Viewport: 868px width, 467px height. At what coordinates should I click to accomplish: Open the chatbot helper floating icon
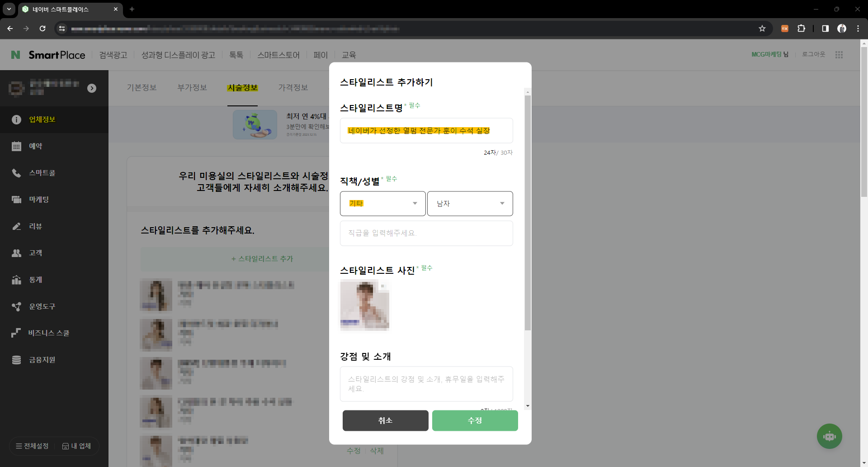click(829, 436)
